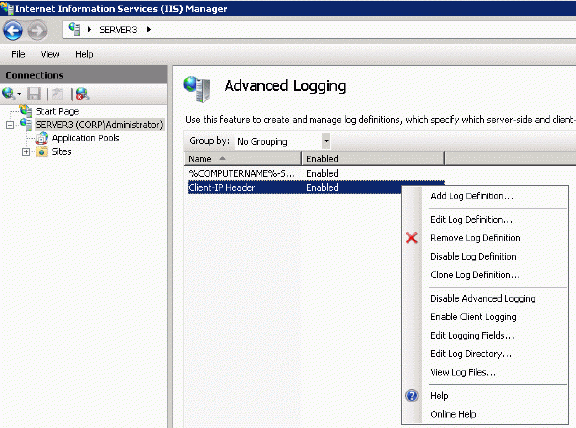Click the Up one level icon
576x428 pixels.
[x=57, y=94]
